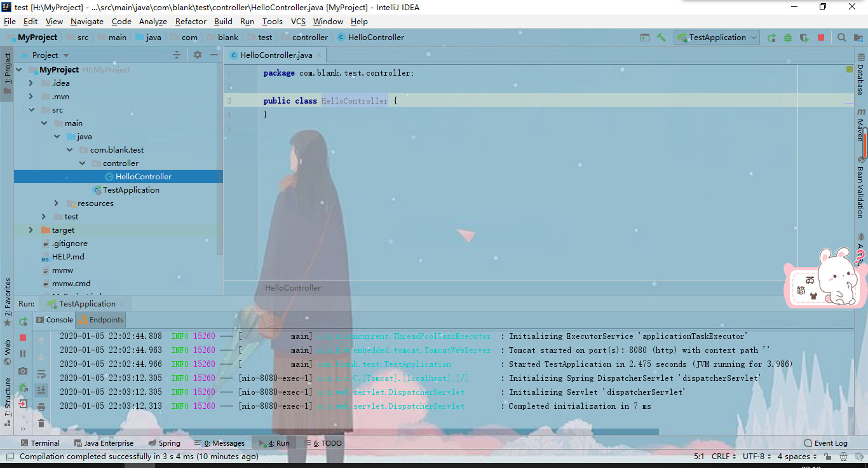
Task: Expand the .mvn folder
Action: point(31,97)
